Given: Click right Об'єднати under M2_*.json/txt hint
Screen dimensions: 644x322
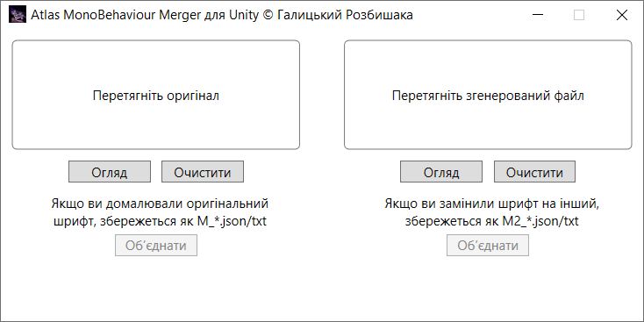Looking at the screenshot, I should tap(488, 246).
